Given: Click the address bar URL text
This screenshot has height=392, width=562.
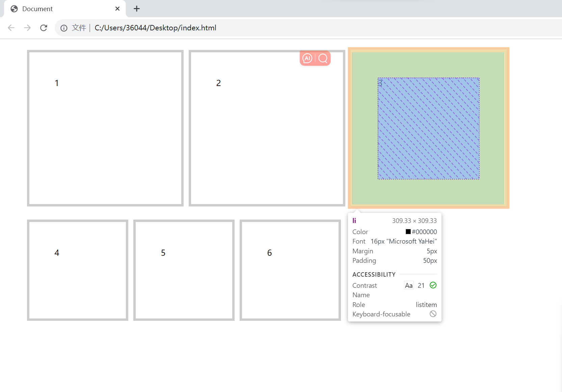Looking at the screenshot, I should coord(155,28).
